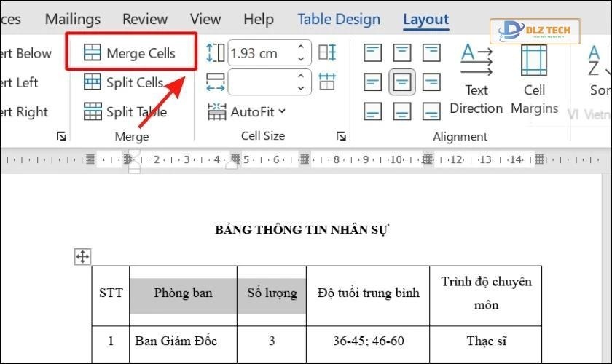Click the Split Table command
Image resolution: width=612 pixels, height=364 pixels.
click(x=125, y=112)
